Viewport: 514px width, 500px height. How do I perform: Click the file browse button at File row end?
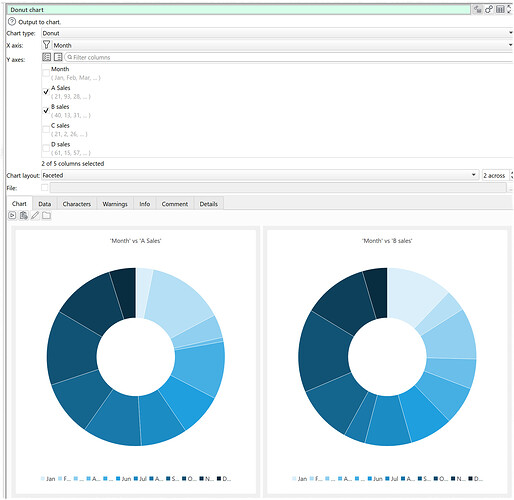pyautogui.click(x=510, y=188)
